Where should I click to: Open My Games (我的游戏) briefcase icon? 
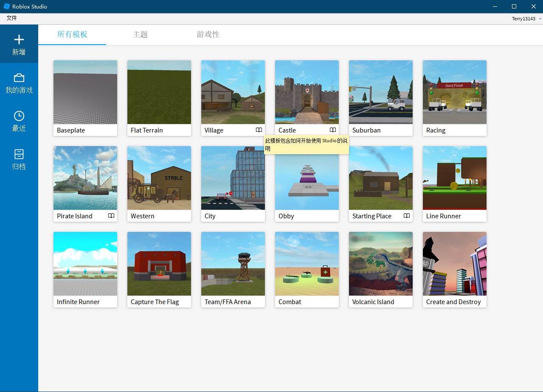(19, 78)
